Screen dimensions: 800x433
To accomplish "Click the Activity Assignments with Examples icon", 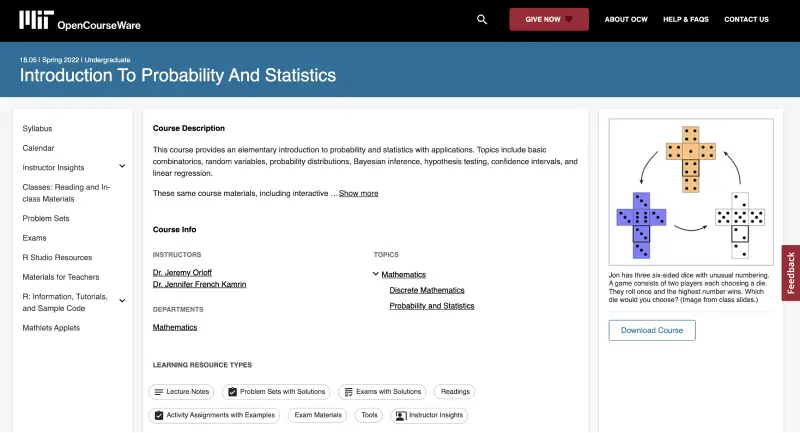I will [x=159, y=415].
